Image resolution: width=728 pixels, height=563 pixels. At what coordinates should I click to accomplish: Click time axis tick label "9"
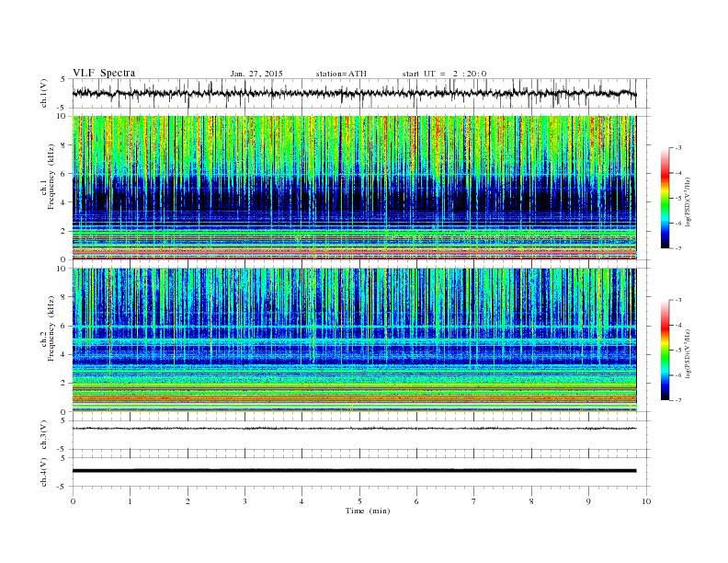pos(588,501)
